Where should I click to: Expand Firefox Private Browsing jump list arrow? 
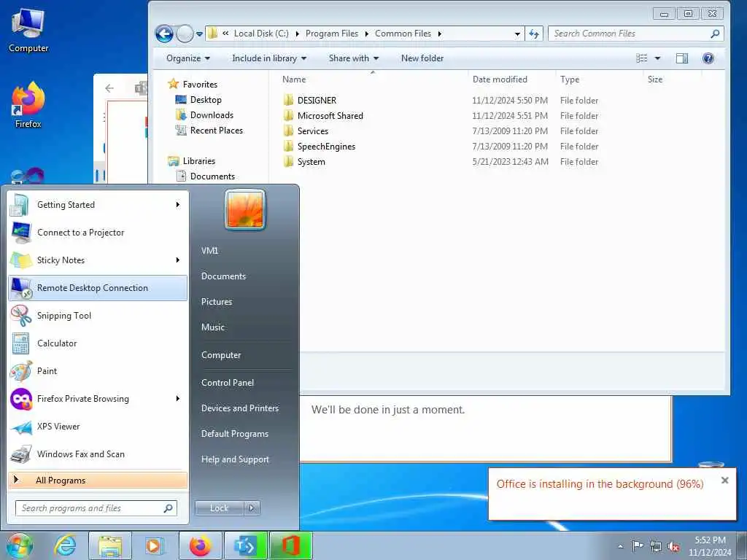pos(178,399)
